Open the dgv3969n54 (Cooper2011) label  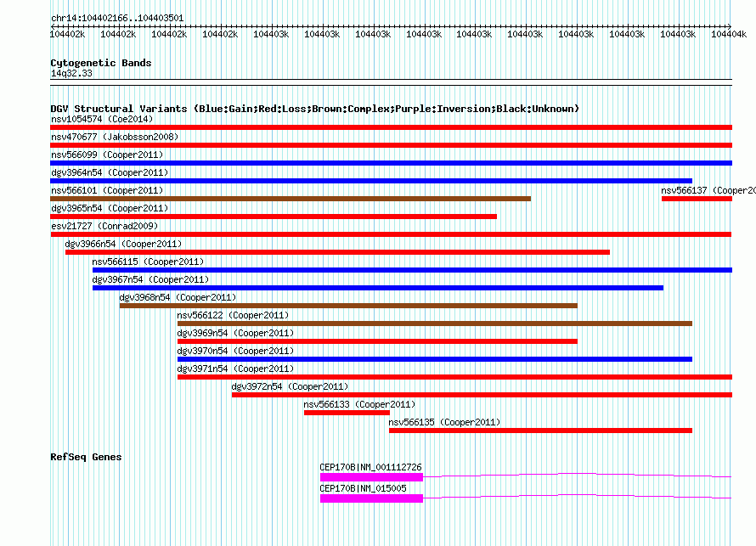(235, 333)
